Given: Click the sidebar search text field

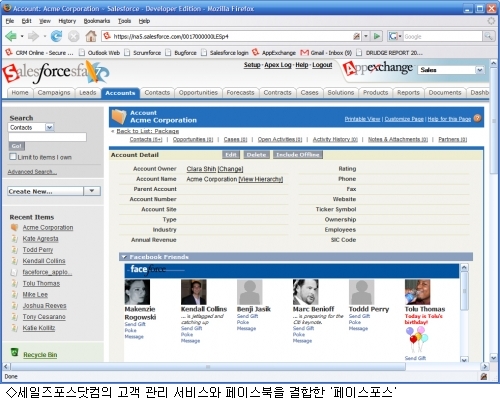Looking at the screenshot, I should 47,137.
